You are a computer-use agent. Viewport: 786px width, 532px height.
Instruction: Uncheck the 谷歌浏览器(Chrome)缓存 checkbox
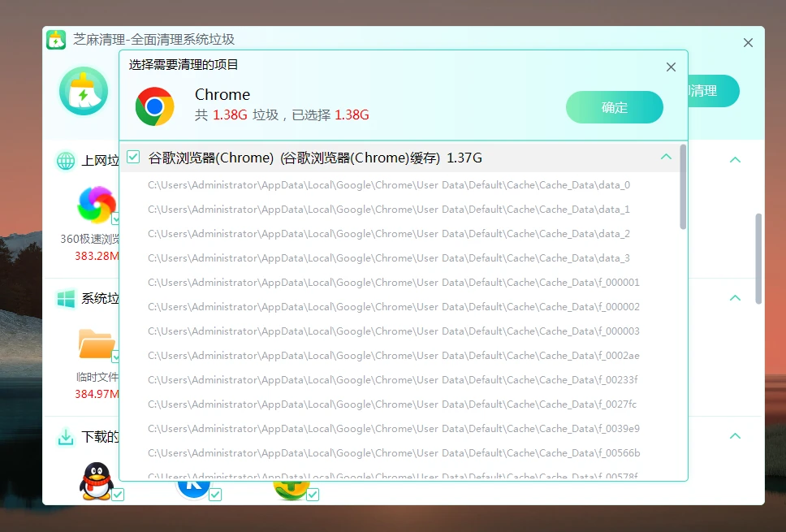click(133, 157)
